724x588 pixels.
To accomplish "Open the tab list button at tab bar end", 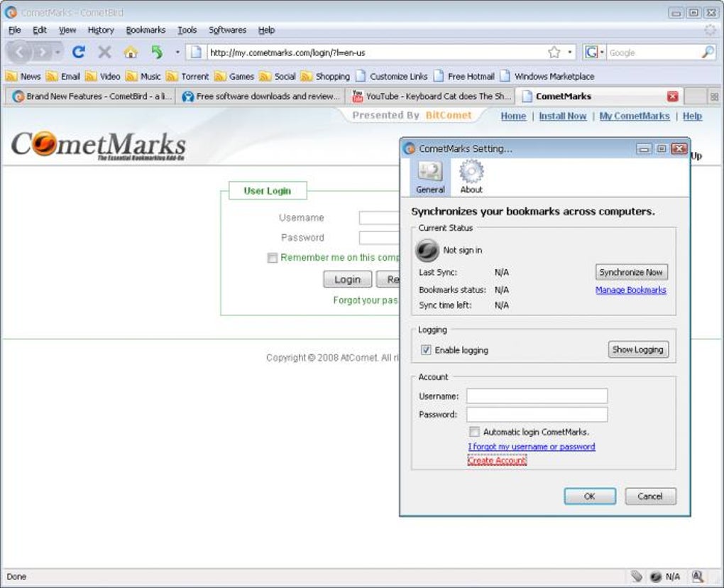I will click(x=714, y=97).
